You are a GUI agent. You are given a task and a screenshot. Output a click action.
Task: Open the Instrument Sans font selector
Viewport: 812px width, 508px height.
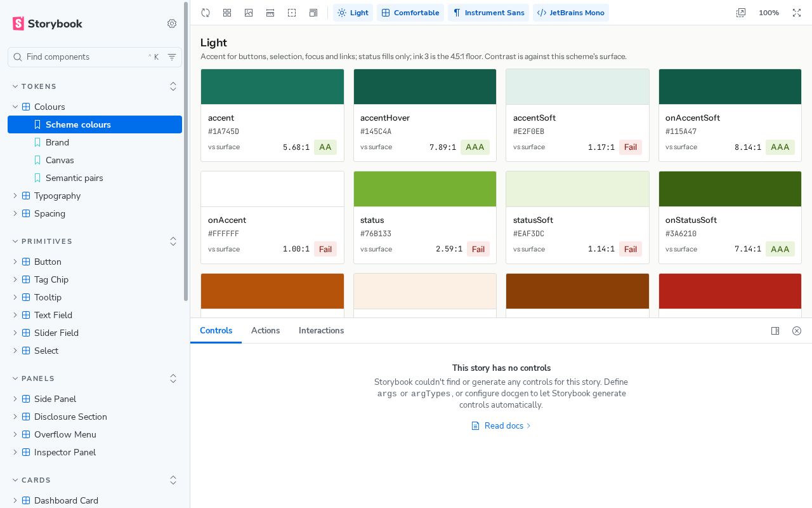point(488,13)
